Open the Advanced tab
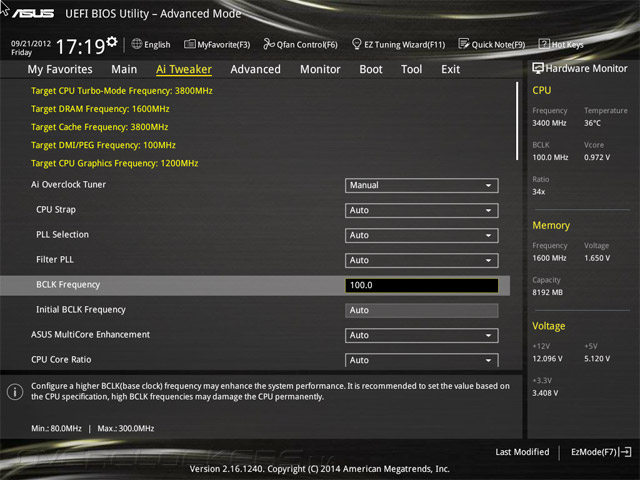640x480 pixels. pos(256,69)
